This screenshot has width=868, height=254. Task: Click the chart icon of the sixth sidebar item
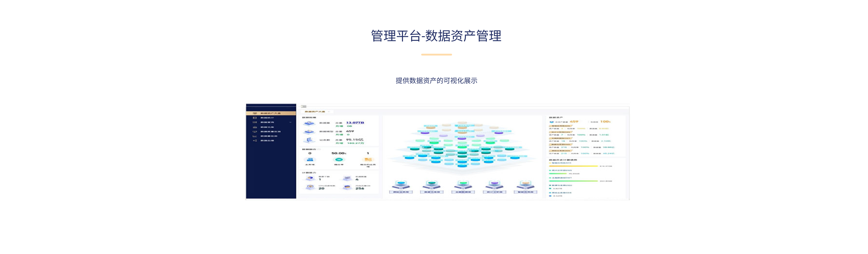click(255, 136)
